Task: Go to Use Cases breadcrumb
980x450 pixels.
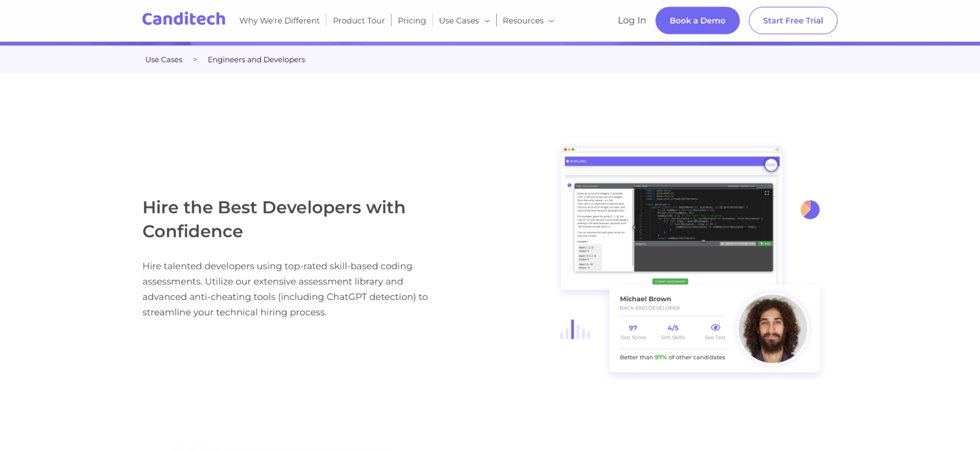Action: [x=164, y=59]
